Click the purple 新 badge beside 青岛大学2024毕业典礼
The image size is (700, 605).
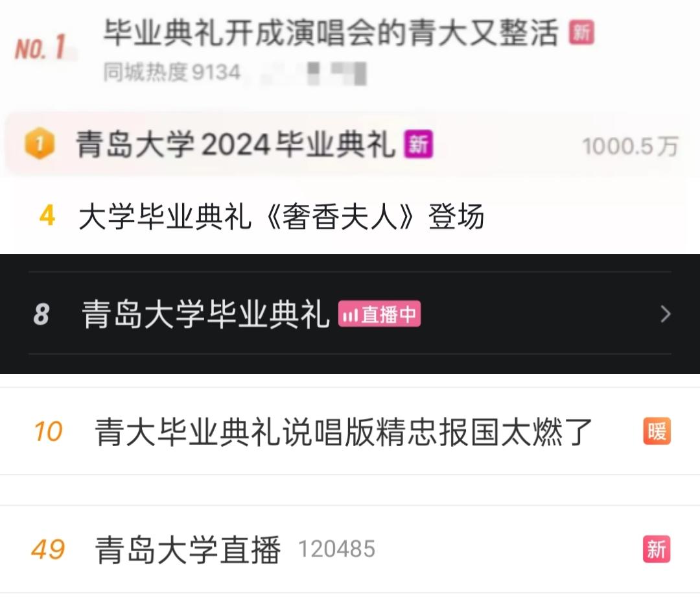(418, 144)
